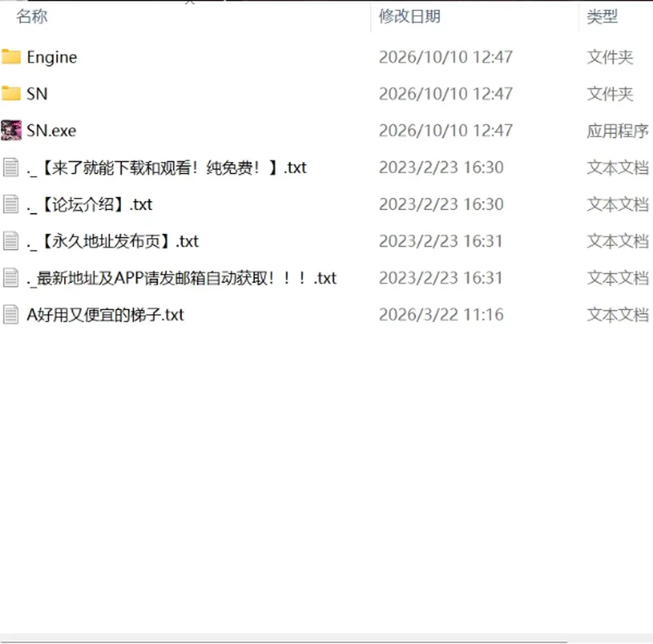Select the SN folder icon

pyautogui.click(x=12, y=94)
